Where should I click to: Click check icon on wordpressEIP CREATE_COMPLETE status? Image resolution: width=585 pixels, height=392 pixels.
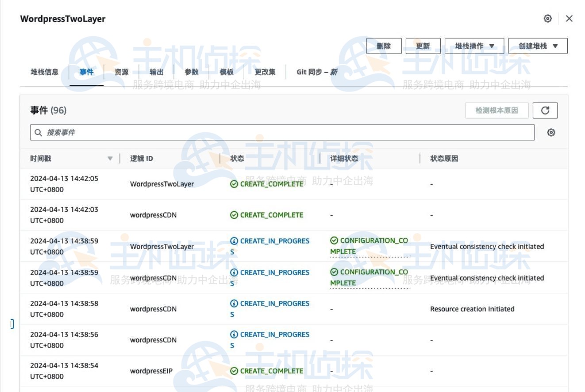click(x=234, y=371)
